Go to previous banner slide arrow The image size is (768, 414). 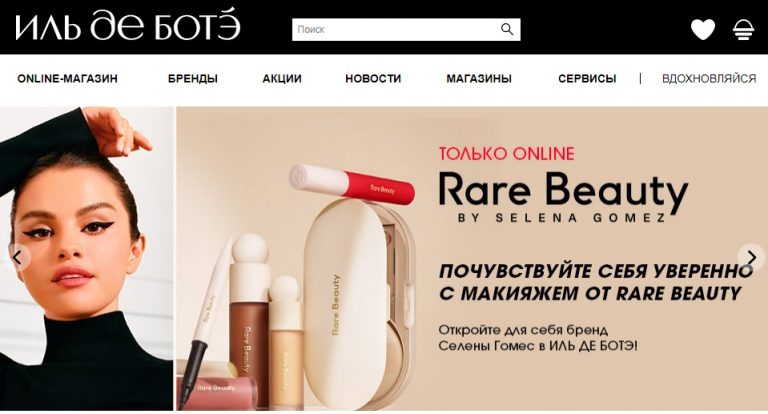(x=18, y=257)
